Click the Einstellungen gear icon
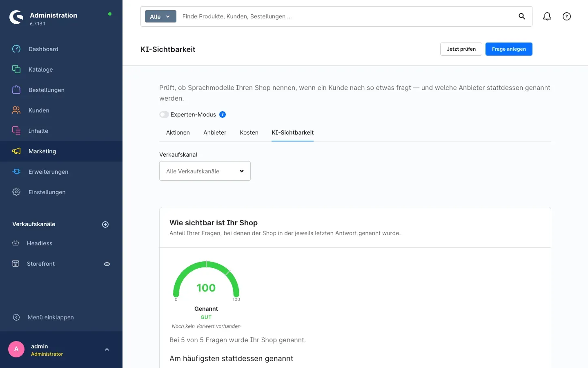Viewport: 588px width, 368px height. click(16, 192)
